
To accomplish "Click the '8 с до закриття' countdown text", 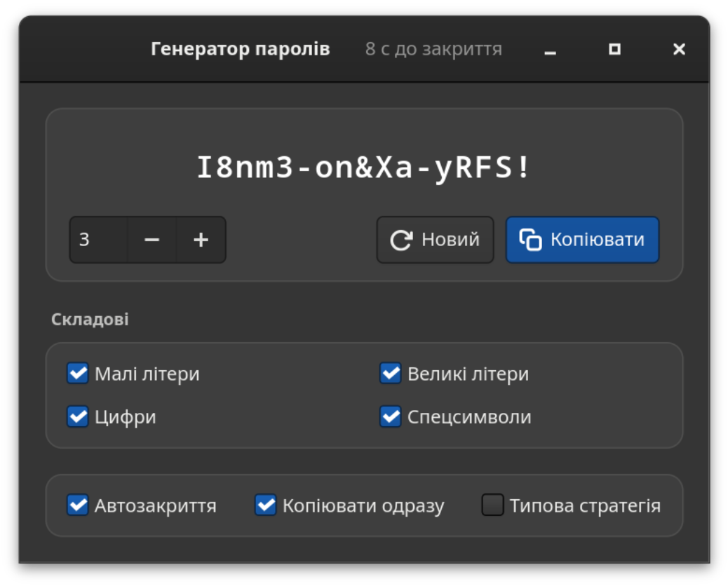I will click(433, 49).
